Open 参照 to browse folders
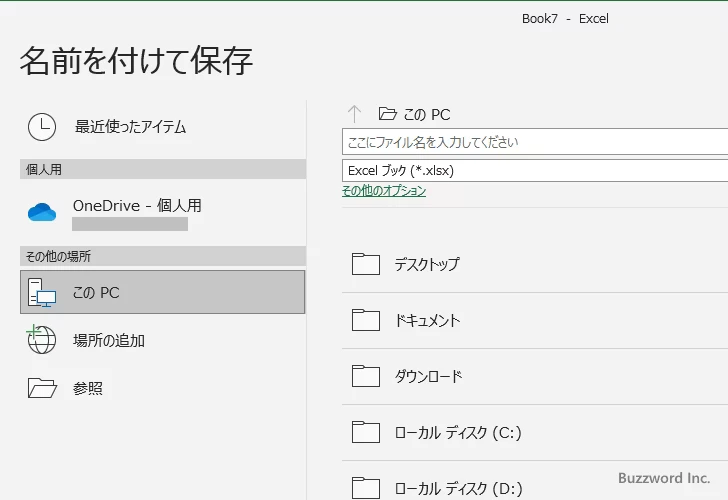Viewport: 728px width, 500px height. tap(162, 388)
